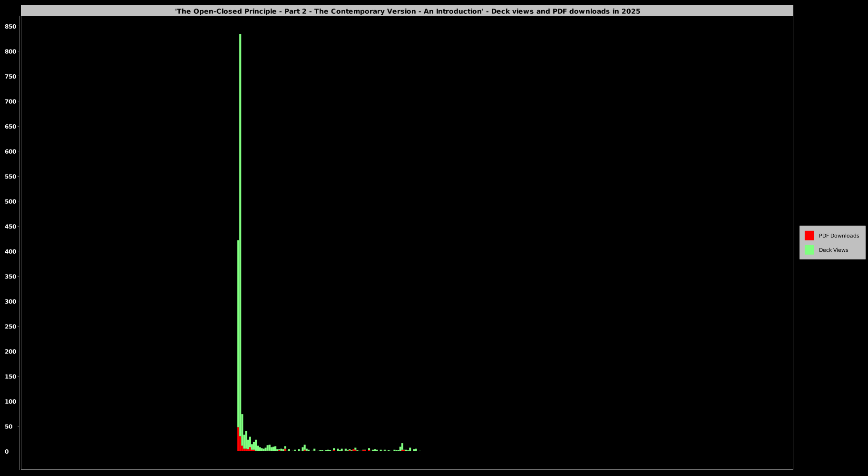Select the 500 label on the y-axis
This screenshot has width=868, height=476.
[10, 201]
